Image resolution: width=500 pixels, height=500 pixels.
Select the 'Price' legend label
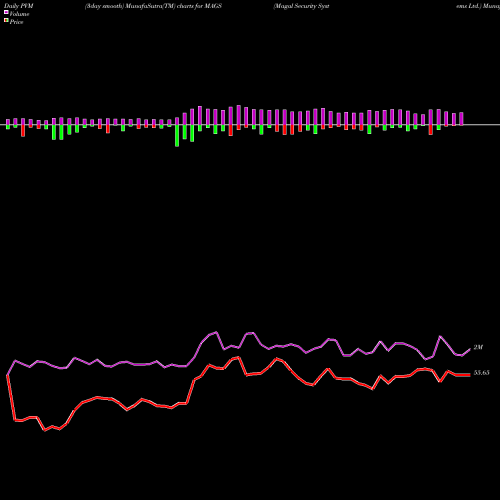[x=16, y=22]
